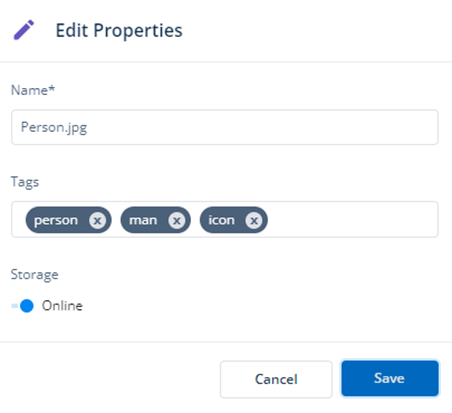Select the "person" tag chip label

point(56,220)
